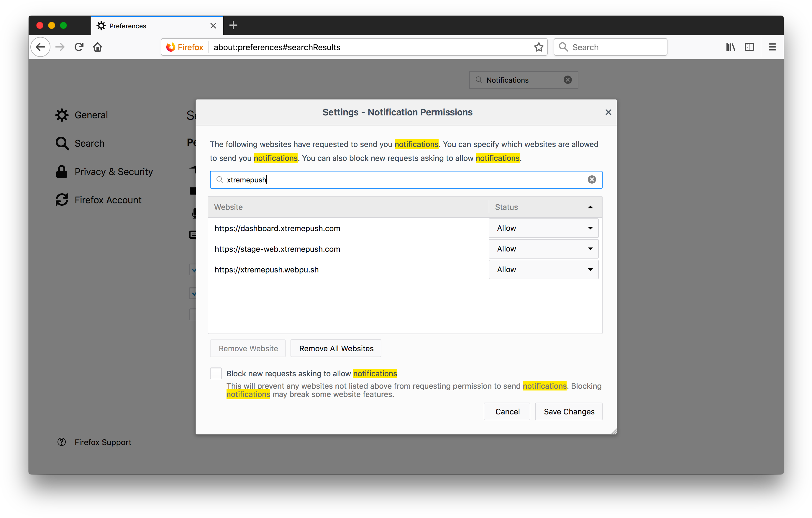This screenshot has width=812, height=518.
Task: Click the forward navigation arrow
Action: (x=60, y=47)
